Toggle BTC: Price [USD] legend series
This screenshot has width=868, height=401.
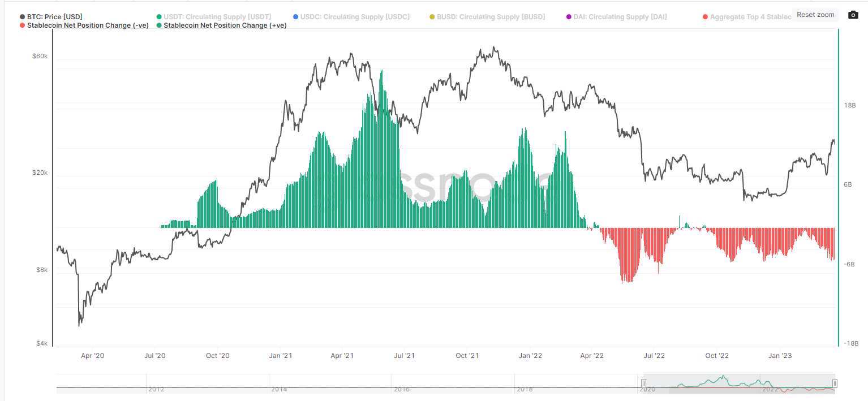coord(54,17)
